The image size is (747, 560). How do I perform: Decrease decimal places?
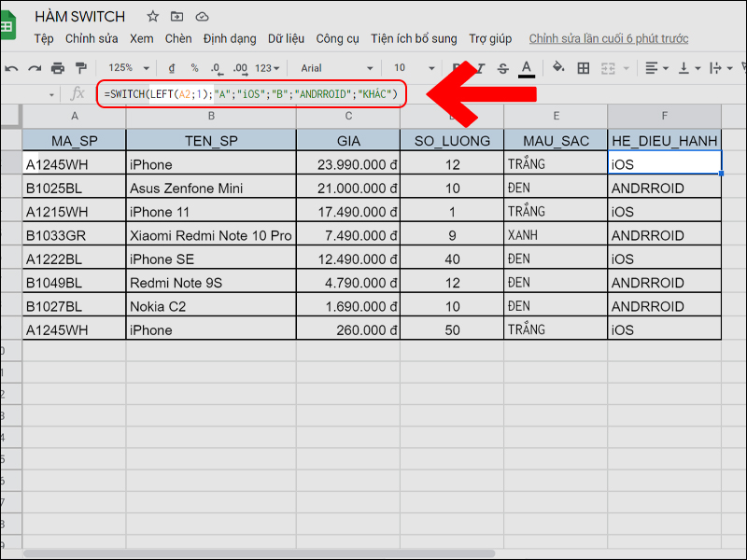(x=217, y=69)
